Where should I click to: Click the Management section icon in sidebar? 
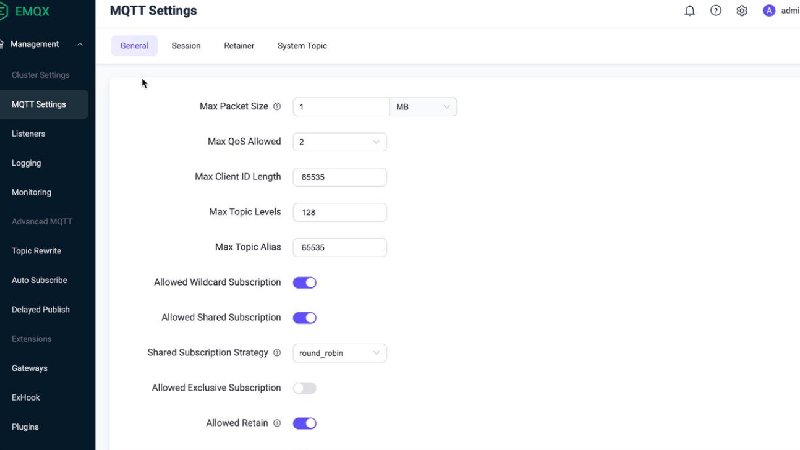2,44
